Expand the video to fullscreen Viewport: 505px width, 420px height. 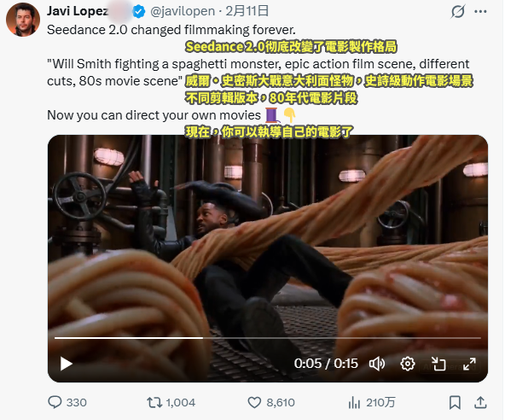(x=469, y=364)
